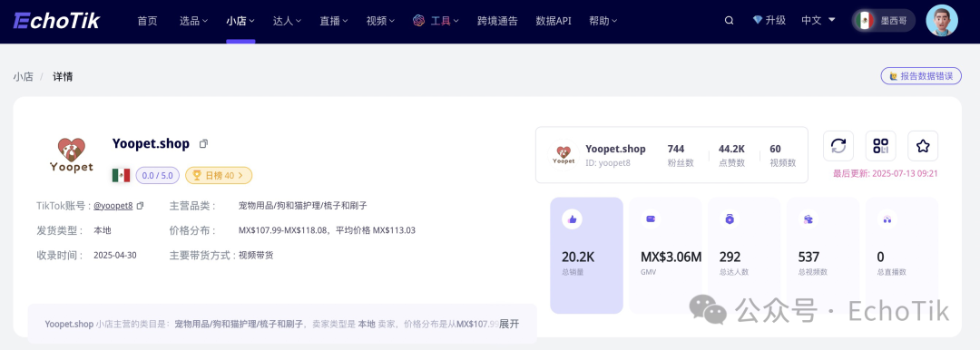Open the 首页 menu item

click(148, 21)
